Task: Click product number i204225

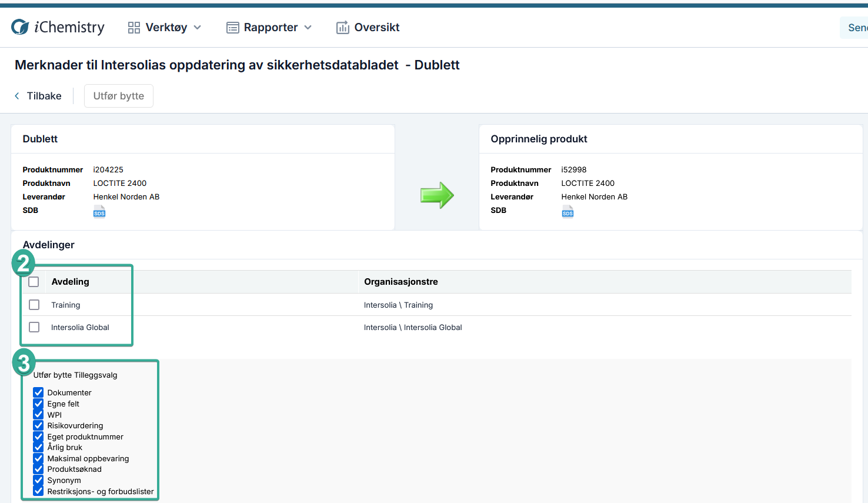Action: point(108,169)
